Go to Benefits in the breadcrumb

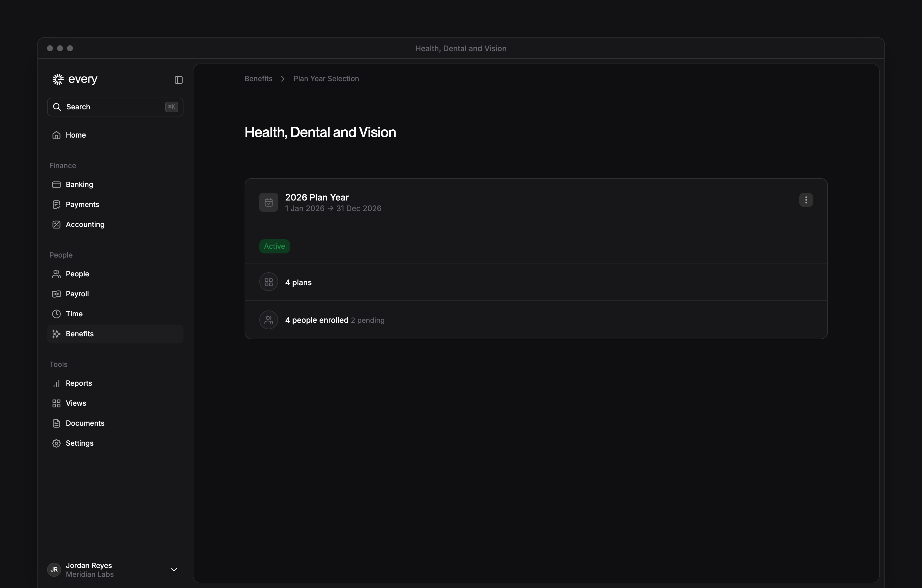tap(258, 78)
